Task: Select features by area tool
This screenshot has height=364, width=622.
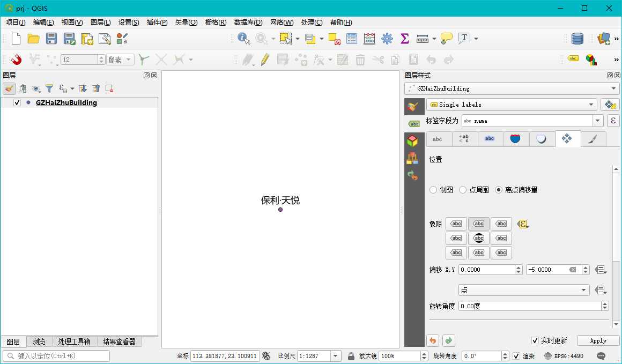Action: (286, 39)
